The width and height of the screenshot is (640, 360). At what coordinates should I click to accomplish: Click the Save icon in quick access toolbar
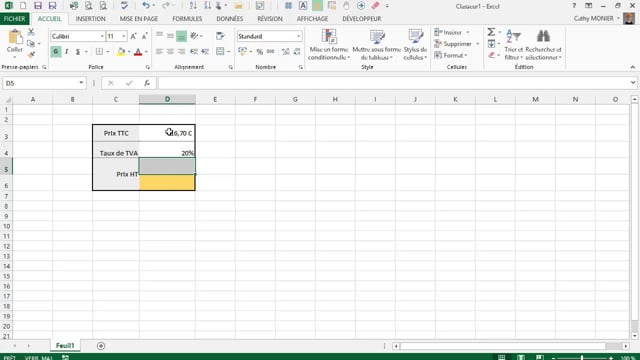point(38,6)
